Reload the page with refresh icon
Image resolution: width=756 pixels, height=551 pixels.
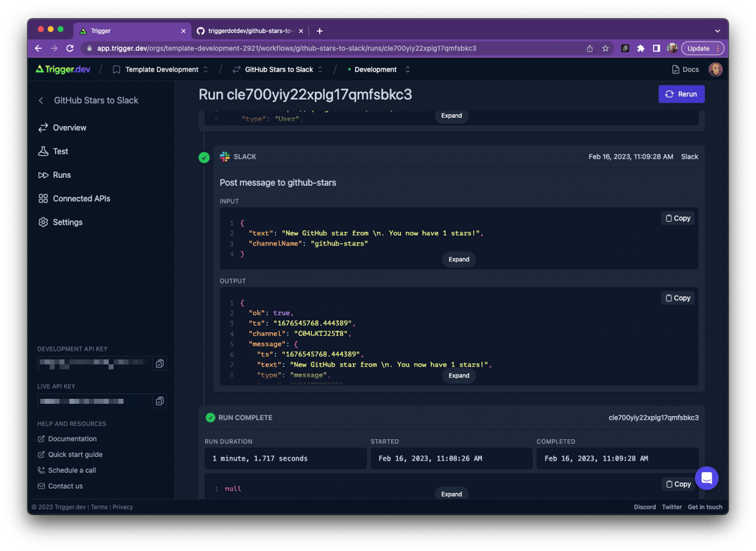pos(70,48)
